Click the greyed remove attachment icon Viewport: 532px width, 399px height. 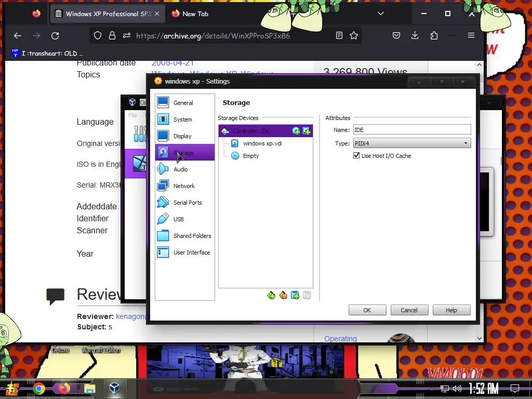(x=307, y=296)
